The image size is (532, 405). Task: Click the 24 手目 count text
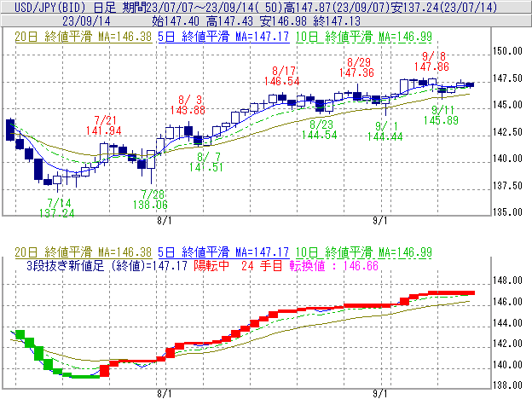pos(262,265)
